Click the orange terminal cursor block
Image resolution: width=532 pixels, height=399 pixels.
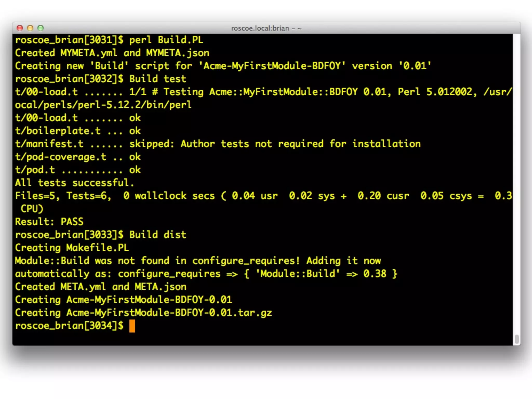pyautogui.click(x=132, y=326)
